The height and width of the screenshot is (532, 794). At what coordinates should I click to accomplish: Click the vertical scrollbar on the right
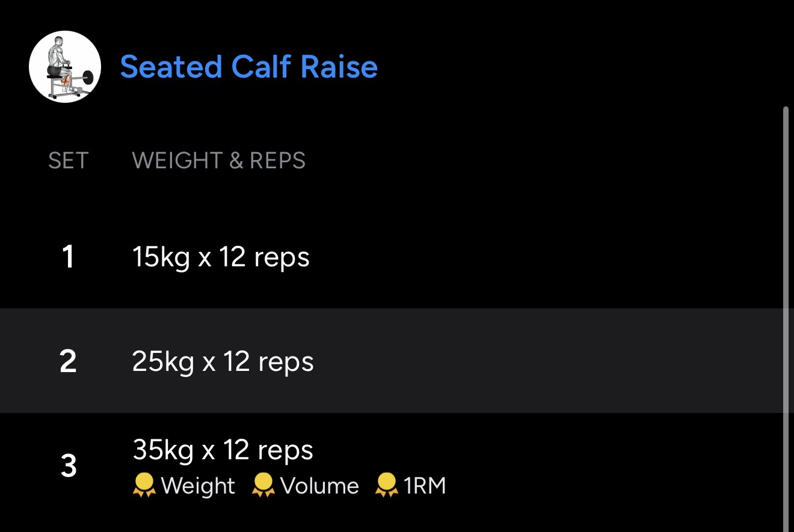[x=786, y=258]
